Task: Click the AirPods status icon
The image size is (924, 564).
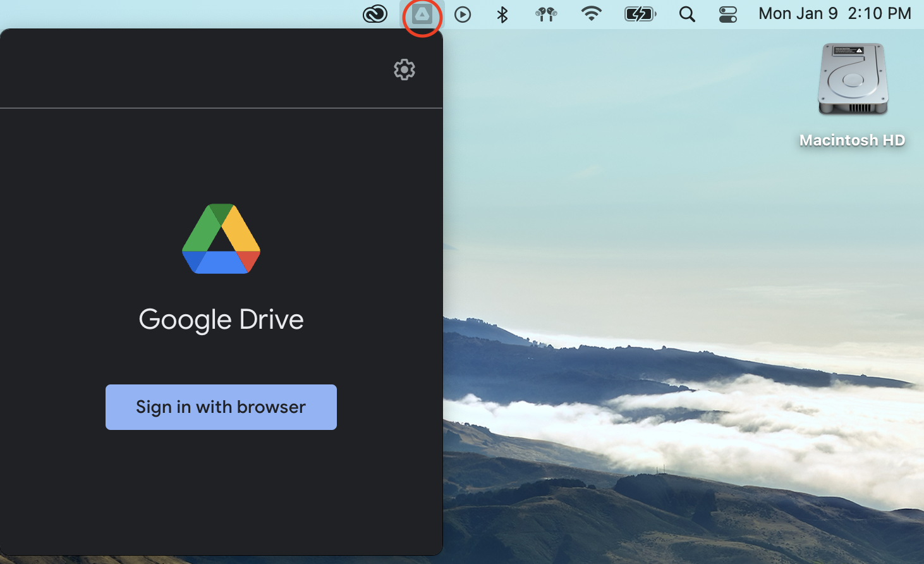Action: click(546, 14)
